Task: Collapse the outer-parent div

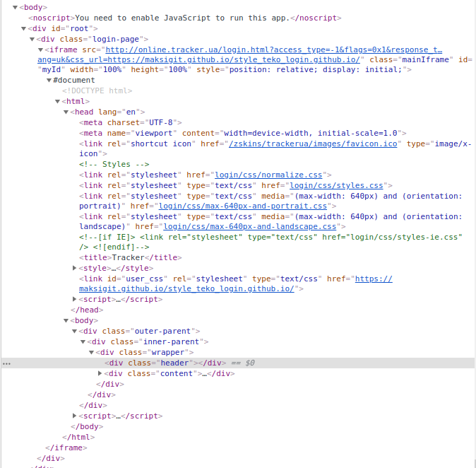Action: tap(75, 331)
